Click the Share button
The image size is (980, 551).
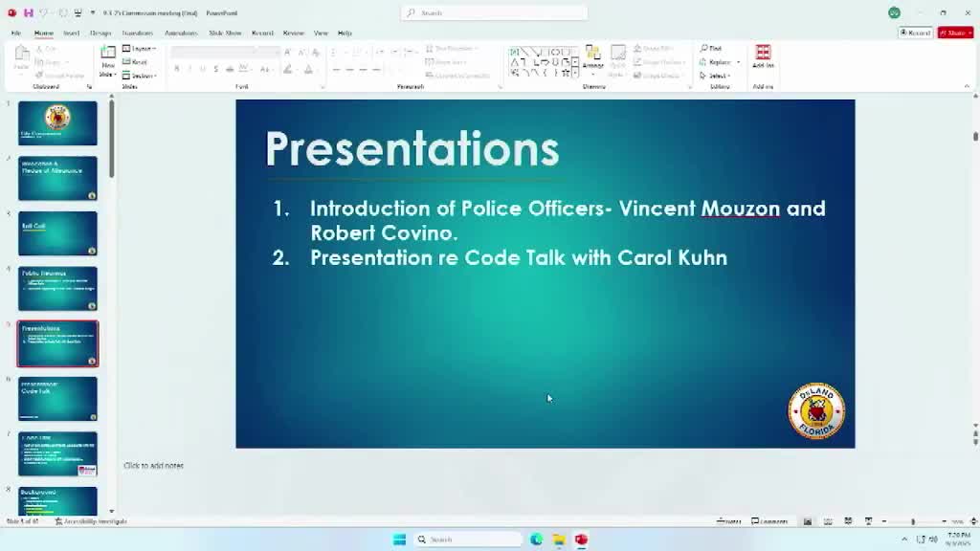tap(954, 32)
